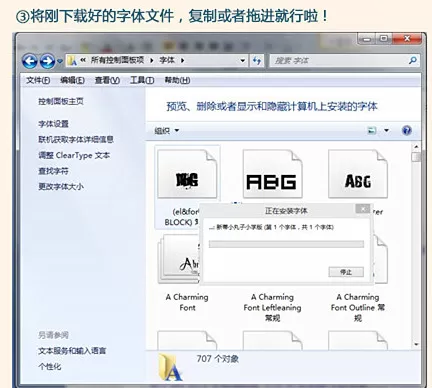The image size is (432, 388).
Task: Maximize the fonts window
Action: point(384,39)
